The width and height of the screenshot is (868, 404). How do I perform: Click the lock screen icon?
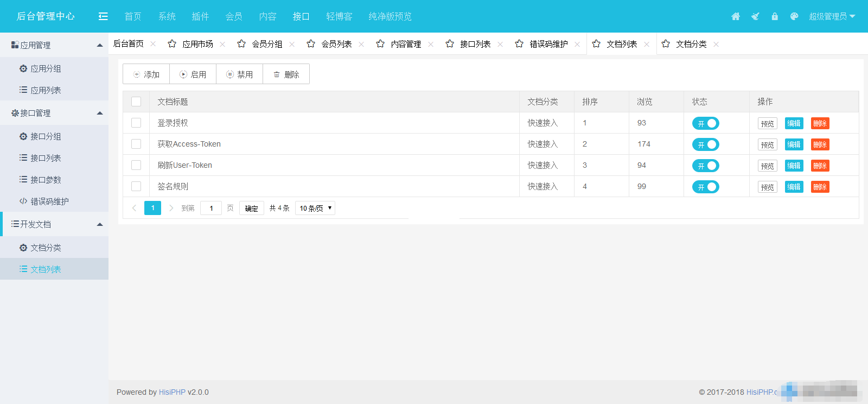[775, 16]
